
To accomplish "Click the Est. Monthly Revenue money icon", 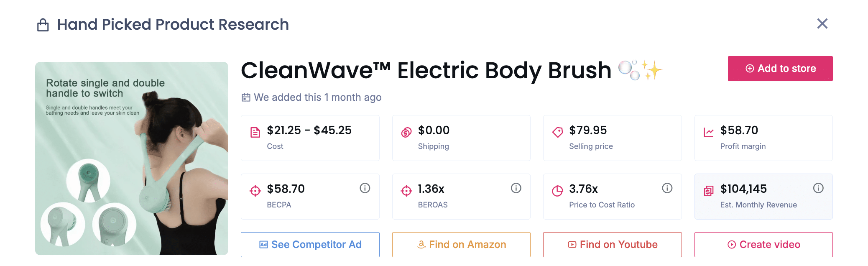I will pyautogui.click(x=708, y=189).
